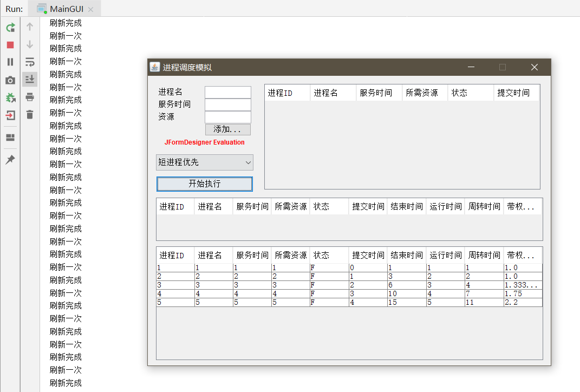Click 周转时间 header in the bottom table
The image size is (580, 392).
tap(484, 255)
